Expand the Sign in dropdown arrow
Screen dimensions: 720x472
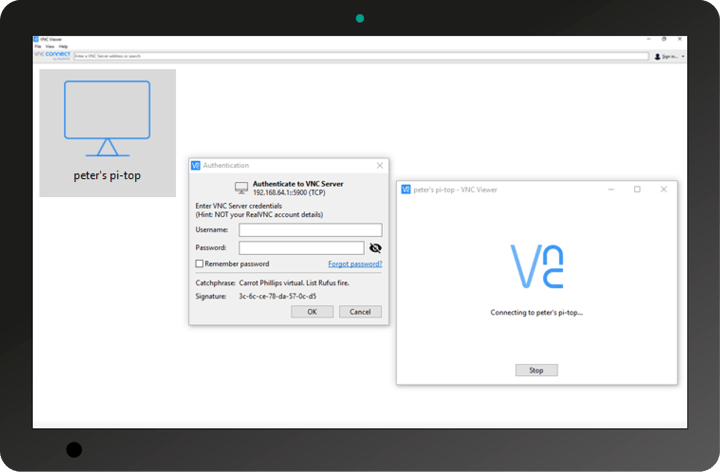point(683,56)
